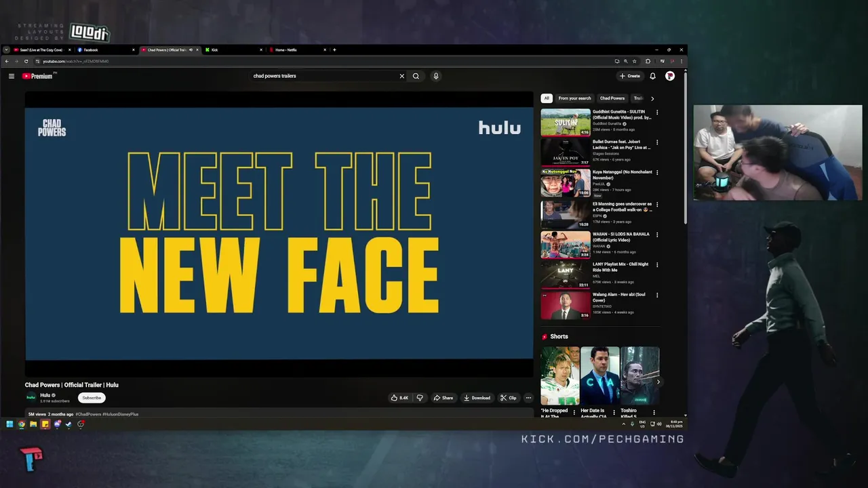Open Windows Start menu
This screenshot has height=488, width=868.
(x=9, y=424)
